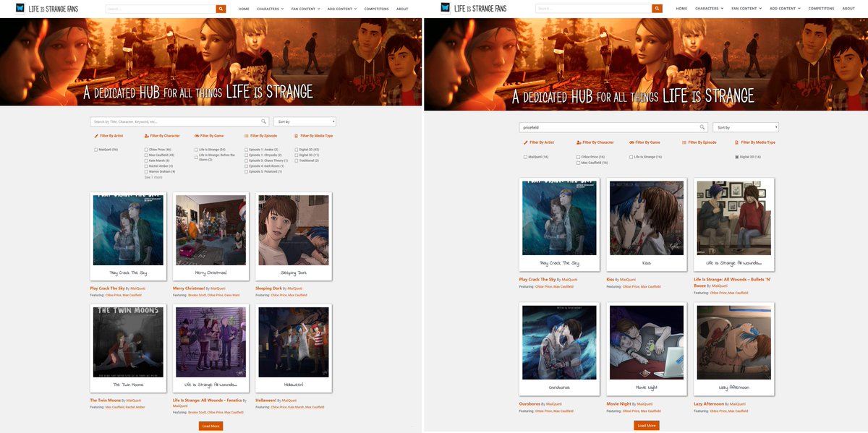This screenshot has width=868, height=433.
Task: Click Filter By Game controller icon, left page
Action: 197,136
